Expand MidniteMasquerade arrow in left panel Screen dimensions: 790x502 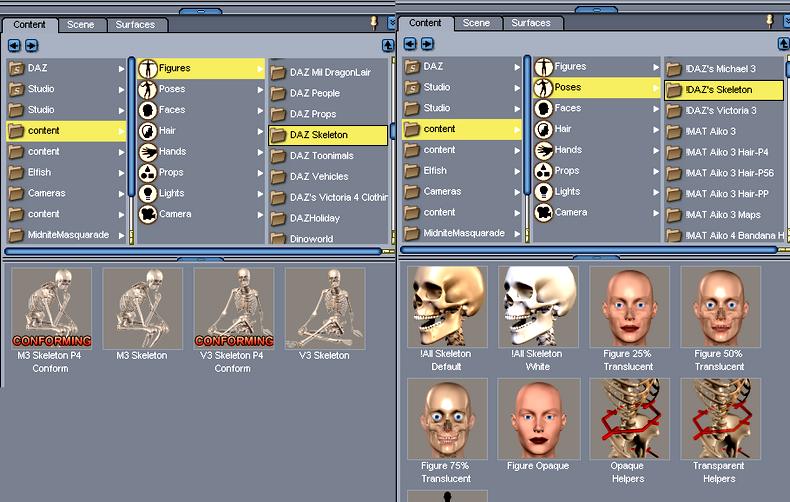tap(121, 235)
